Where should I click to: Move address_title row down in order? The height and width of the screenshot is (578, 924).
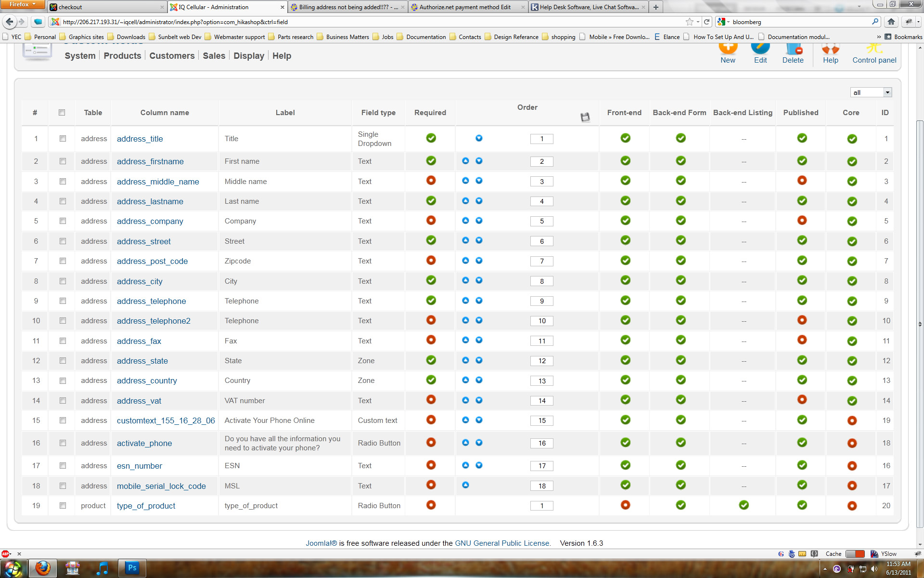(x=479, y=138)
